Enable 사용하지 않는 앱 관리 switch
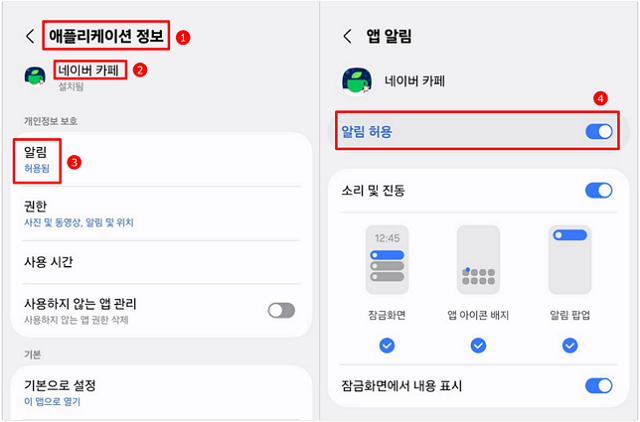 click(x=281, y=310)
